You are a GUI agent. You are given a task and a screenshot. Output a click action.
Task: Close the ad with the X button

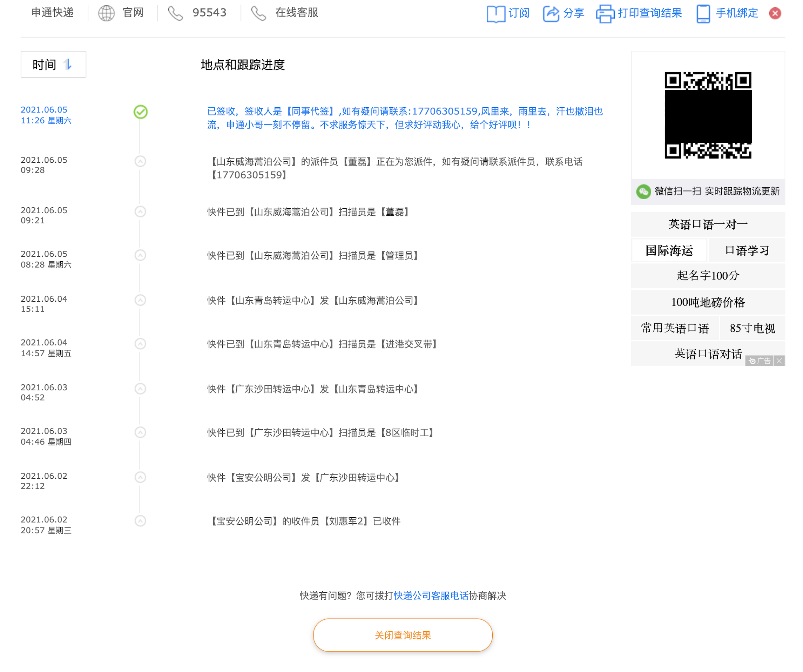[779, 361]
